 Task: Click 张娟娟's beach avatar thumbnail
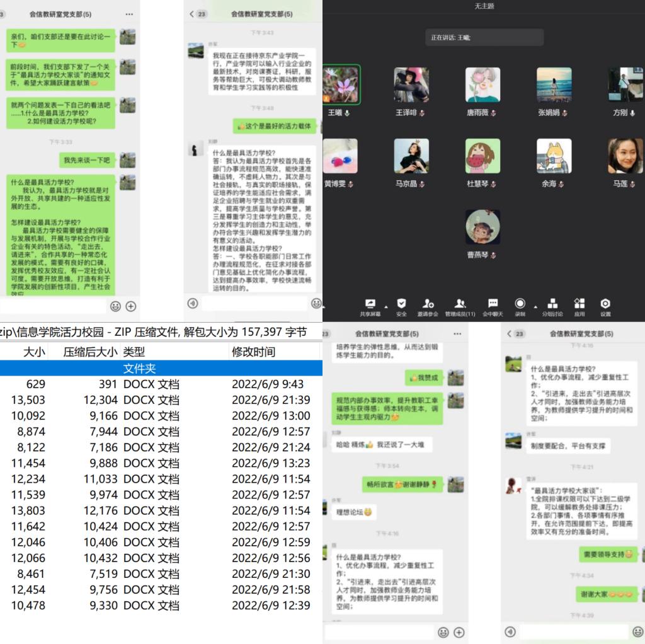pos(554,85)
